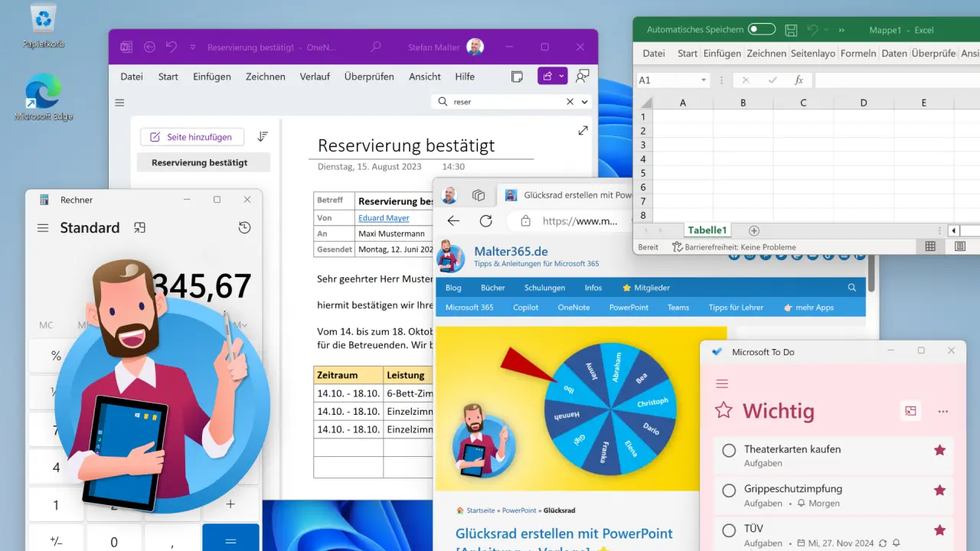Disable Automatisches Speichern in Excel

760,28
